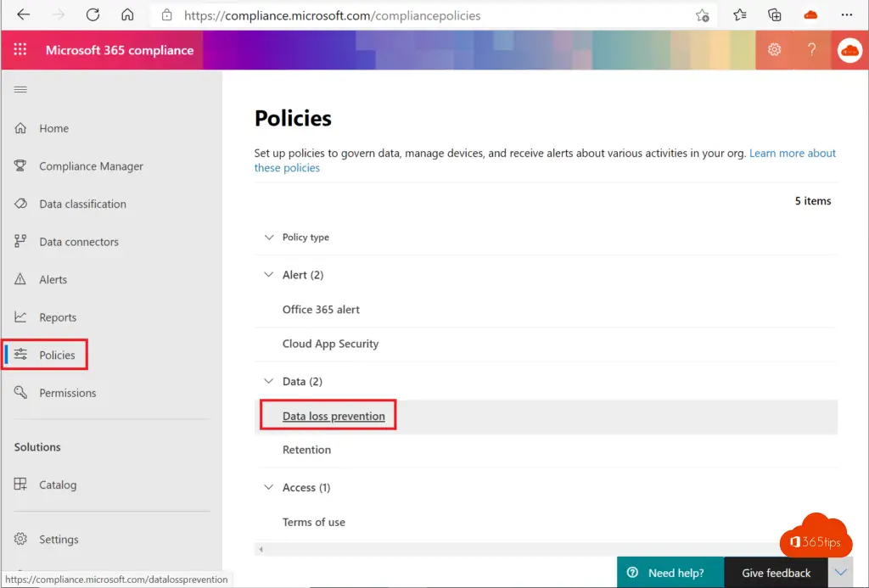Add this page to favorites star

[702, 15]
